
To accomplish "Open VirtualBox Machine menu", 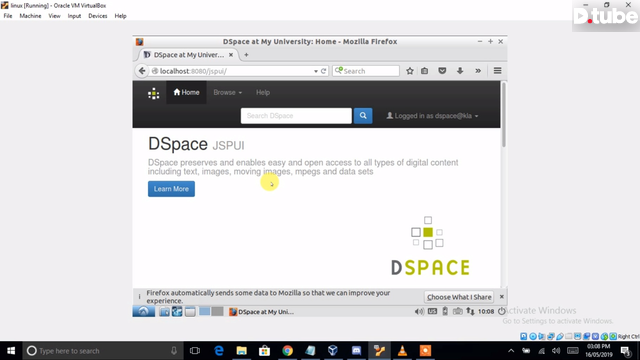I will coord(30,16).
